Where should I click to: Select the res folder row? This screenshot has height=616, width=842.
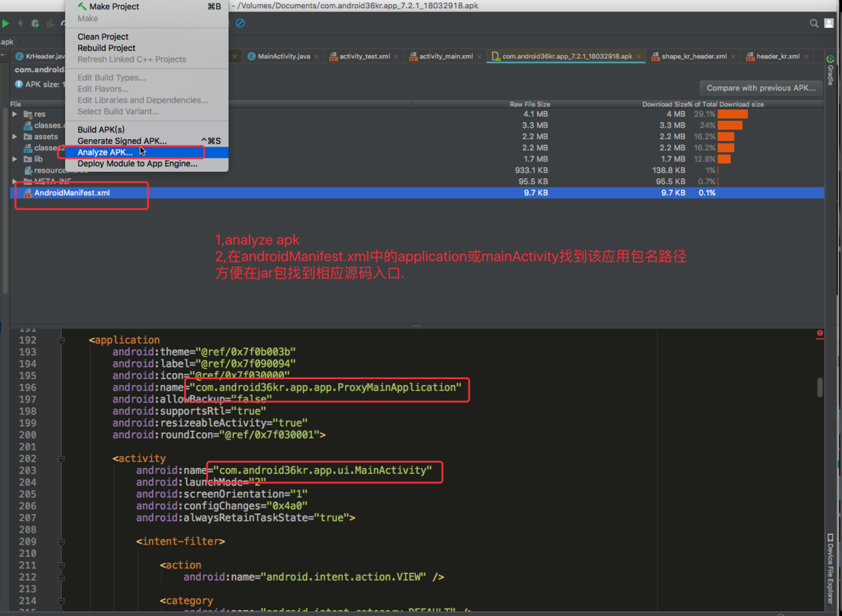click(417, 114)
